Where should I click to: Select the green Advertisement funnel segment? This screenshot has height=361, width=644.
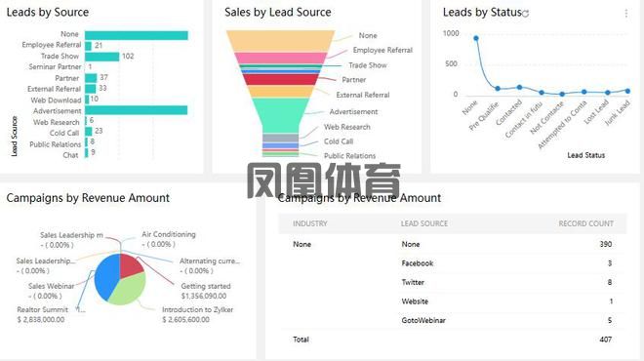coord(280,115)
